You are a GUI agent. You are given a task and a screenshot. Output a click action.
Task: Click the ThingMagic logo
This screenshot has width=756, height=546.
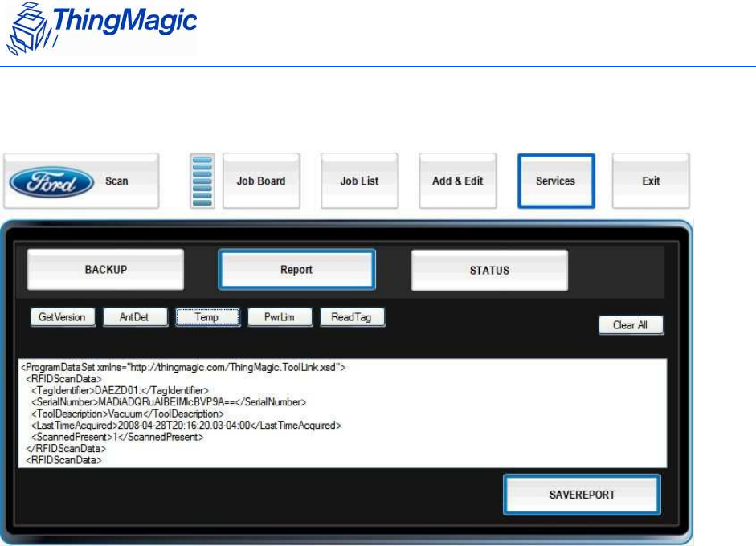[101, 28]
